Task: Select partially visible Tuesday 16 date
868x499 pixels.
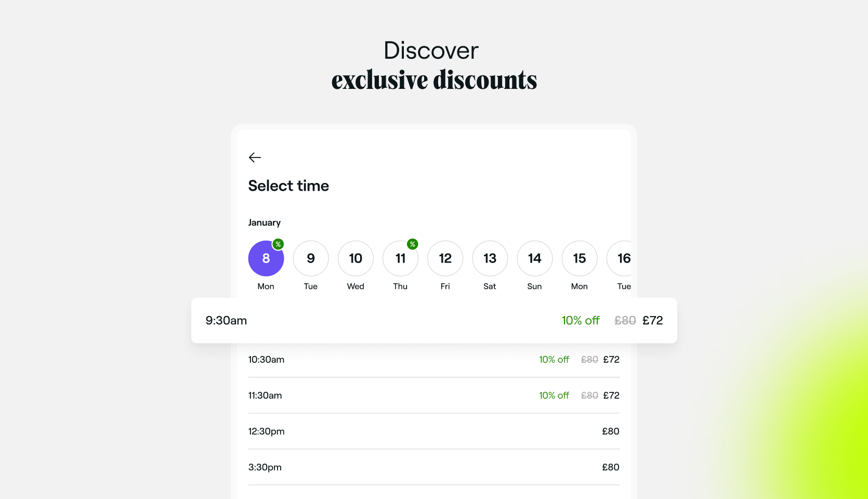Action: (x=620, y=258)
